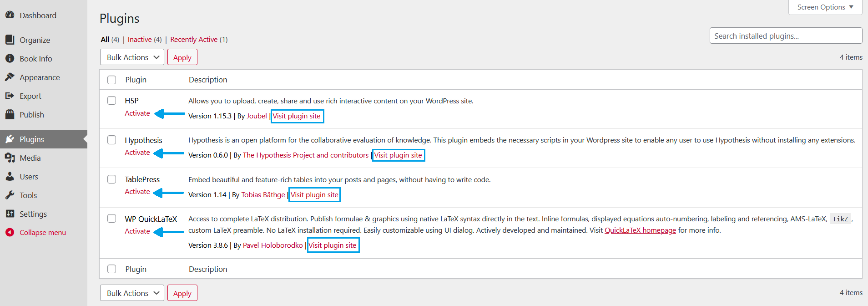
Task: Activate the TablePress plugin
Action: click(137, 191)
